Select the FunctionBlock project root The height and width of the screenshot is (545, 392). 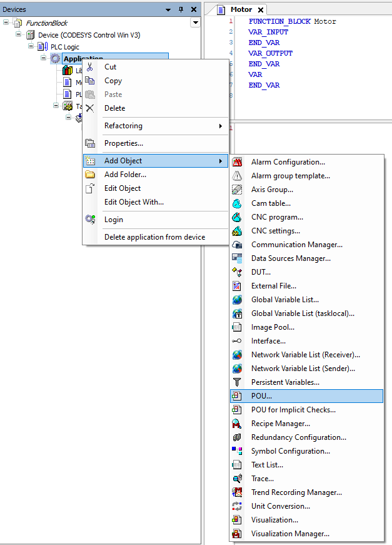pyautogui.click(x=46, y=23)
